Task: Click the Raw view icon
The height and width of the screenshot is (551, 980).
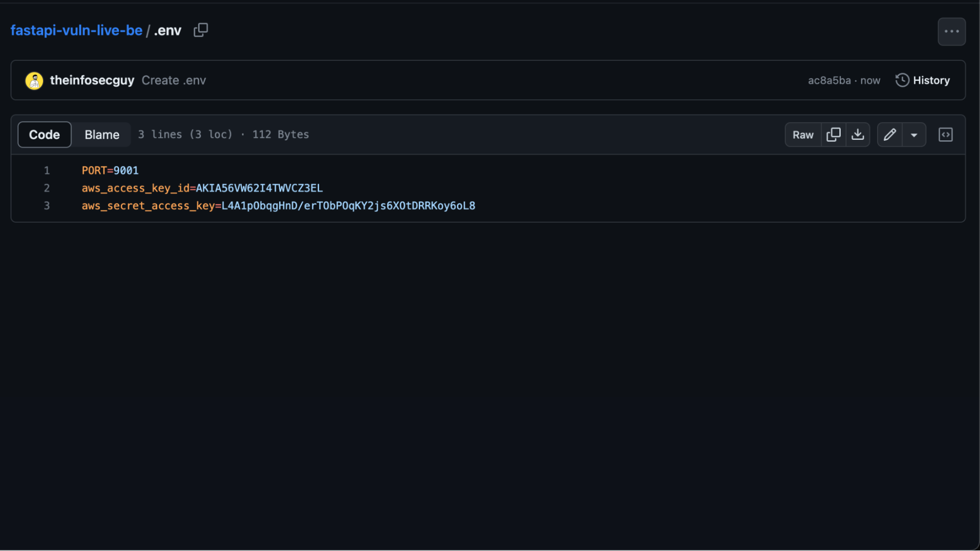Action: (x=803, y=134)
